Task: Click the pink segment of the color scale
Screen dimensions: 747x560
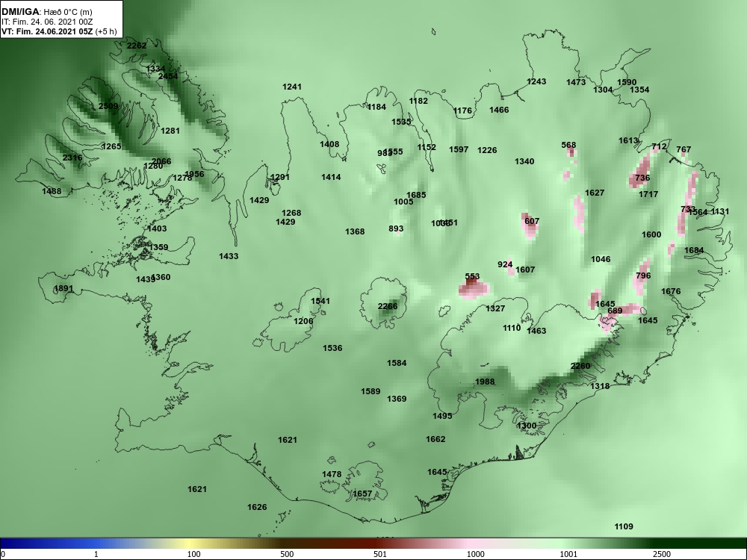Action: pos(469,544)
